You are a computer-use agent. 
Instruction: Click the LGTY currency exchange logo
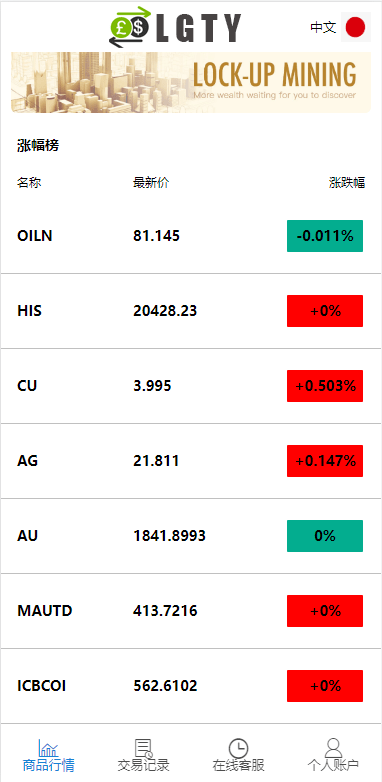coord(175,26)
